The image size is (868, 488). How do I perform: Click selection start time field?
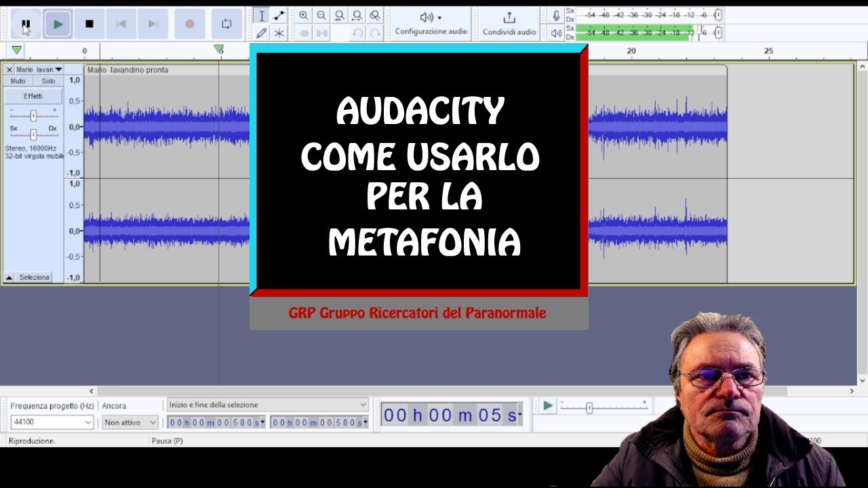tap(214, 422)
